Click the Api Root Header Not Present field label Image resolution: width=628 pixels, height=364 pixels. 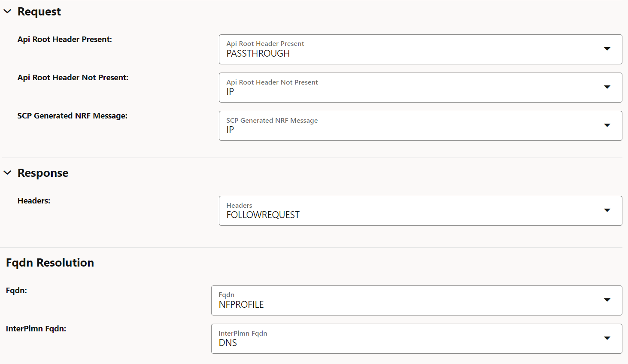[73, 77]
